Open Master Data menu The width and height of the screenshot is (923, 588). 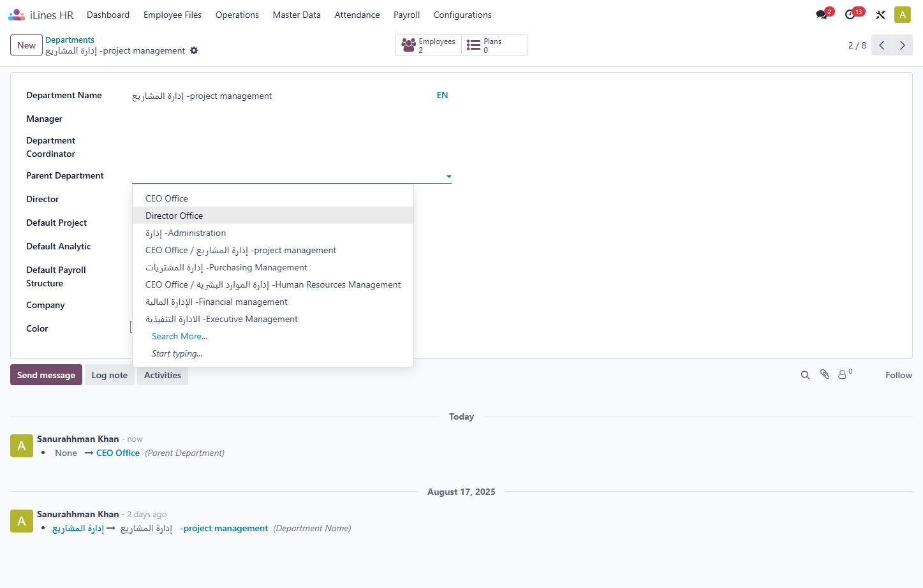point(297,15)
